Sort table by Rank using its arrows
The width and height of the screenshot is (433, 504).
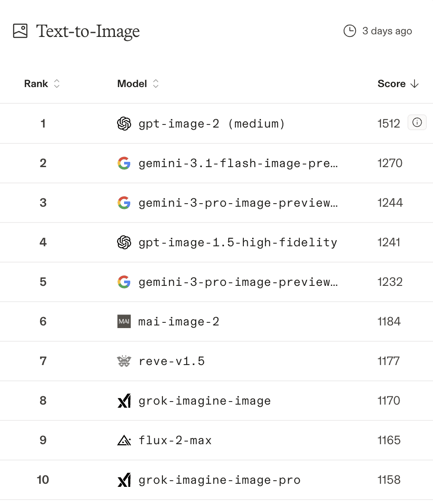(56, 84)
